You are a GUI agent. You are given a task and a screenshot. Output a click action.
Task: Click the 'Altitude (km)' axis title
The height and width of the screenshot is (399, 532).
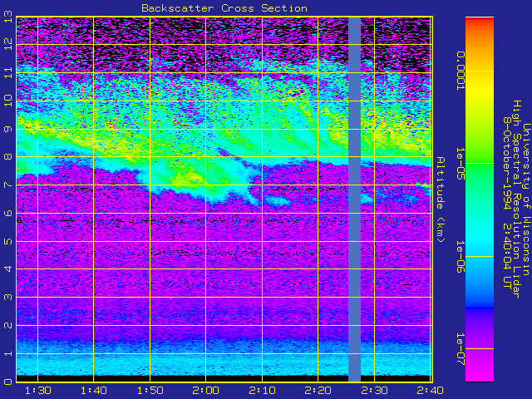440,199
